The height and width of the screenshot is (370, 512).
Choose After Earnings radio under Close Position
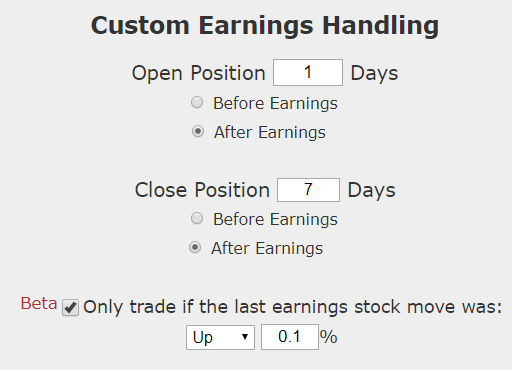(x=195, y=248)
